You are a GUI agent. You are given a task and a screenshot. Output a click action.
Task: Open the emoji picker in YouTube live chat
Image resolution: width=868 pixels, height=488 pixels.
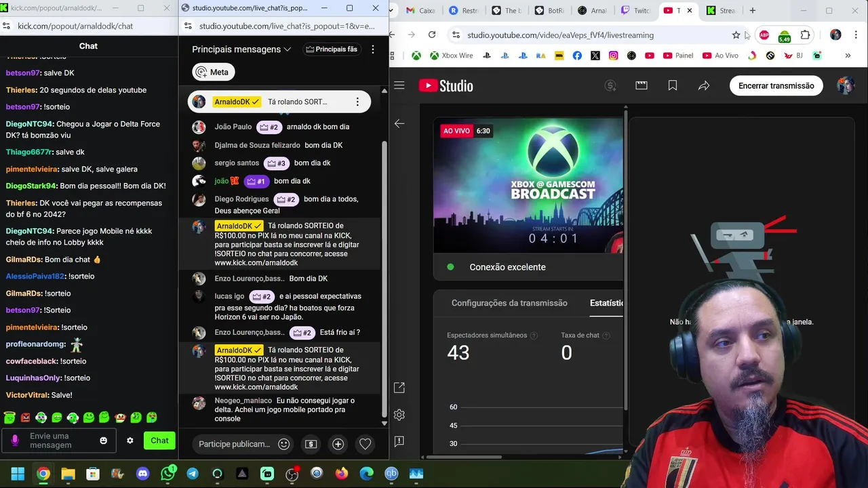coord(284,444)
